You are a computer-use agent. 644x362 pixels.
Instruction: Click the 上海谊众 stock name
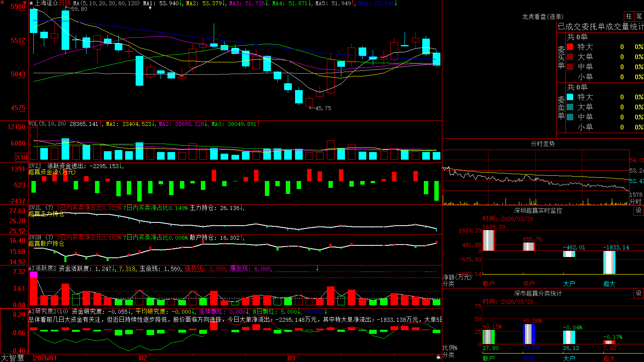47,3
